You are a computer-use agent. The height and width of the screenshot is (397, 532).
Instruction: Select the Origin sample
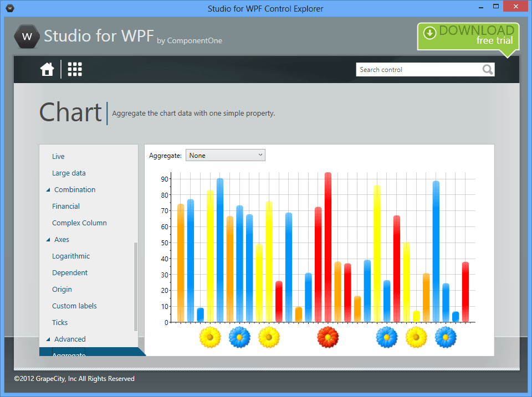point(62,289)
